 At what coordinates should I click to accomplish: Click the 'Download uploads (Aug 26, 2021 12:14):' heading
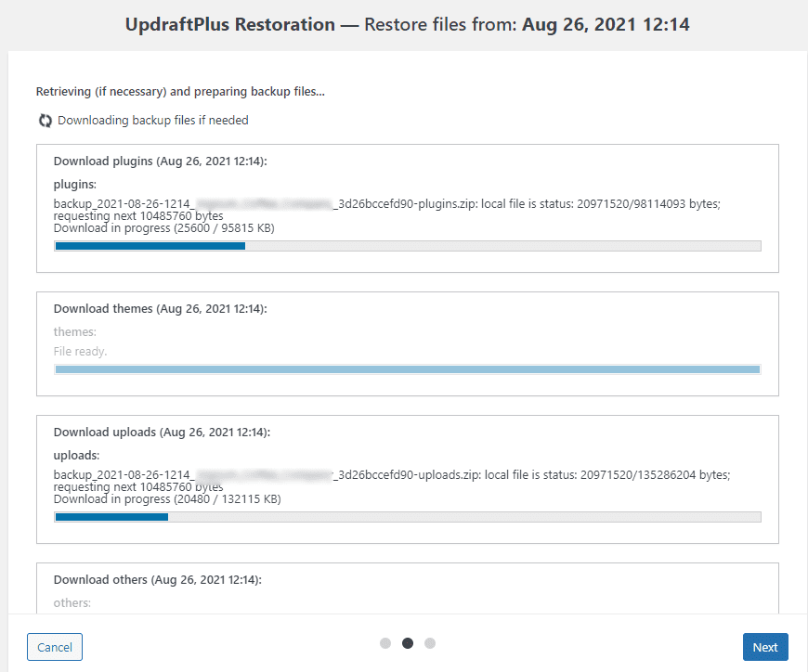coord(162,432)
